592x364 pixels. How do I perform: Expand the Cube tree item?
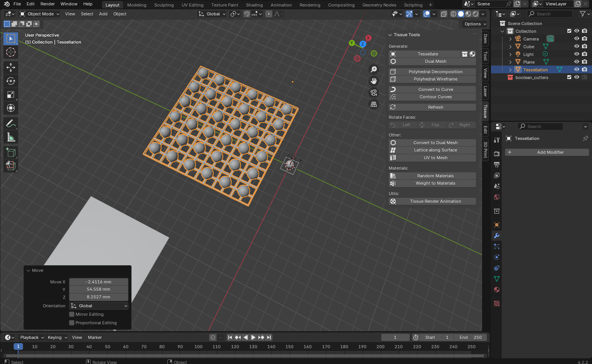(x=510, y=47)
